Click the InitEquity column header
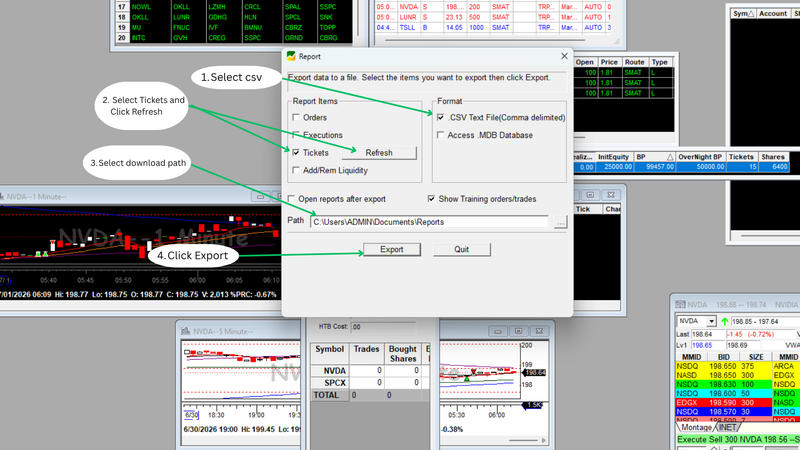Viewport: 800px width, 450px height. click(613, 157)
